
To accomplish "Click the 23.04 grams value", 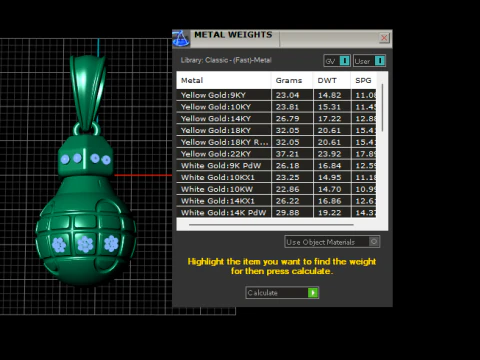I will (x=287, y=95).
